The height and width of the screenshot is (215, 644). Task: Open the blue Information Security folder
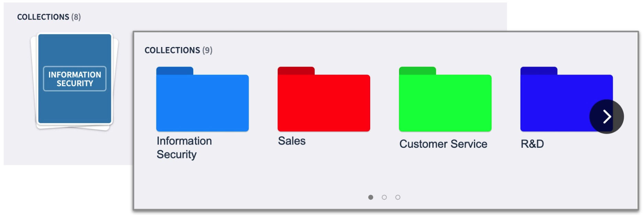pyautogui.click(x=202, y=99)
